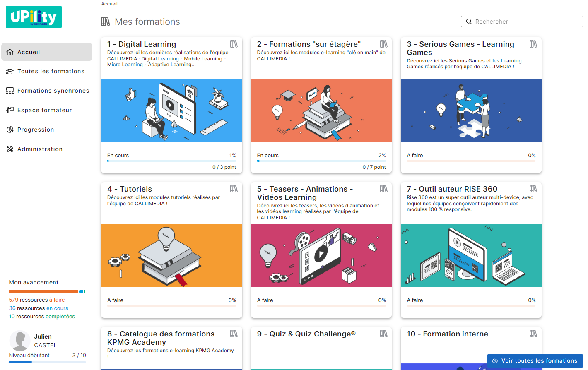Open the 5 - Teasers - Animations - Vidéos Learning title

pos(305,193)
